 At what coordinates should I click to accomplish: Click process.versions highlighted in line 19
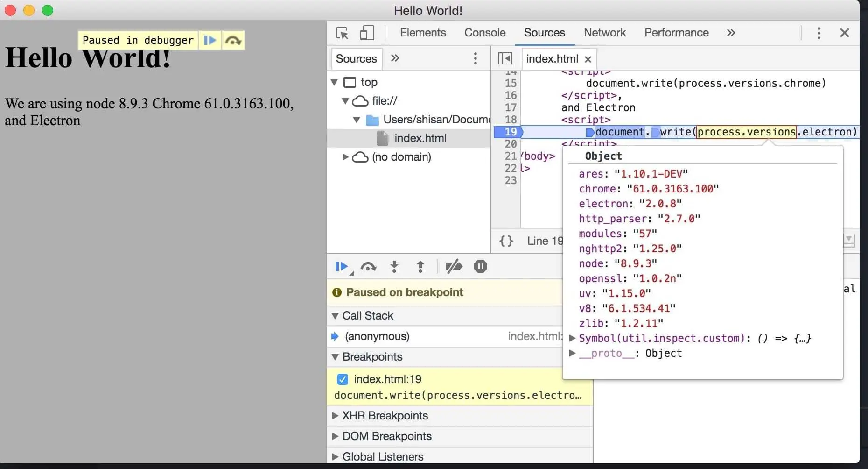[746, 132]
